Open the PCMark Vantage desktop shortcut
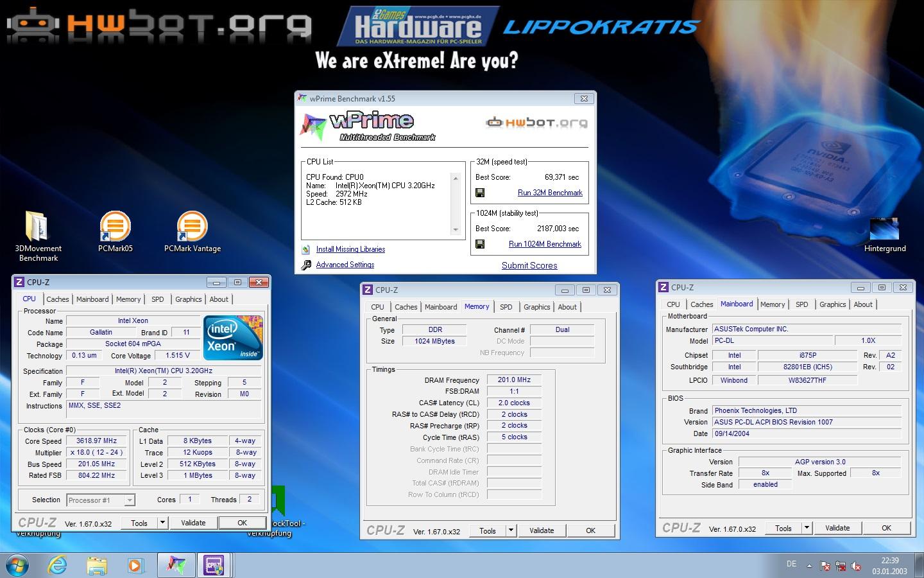The width and height of the screenshot is (924, 578). pos(193,232)
